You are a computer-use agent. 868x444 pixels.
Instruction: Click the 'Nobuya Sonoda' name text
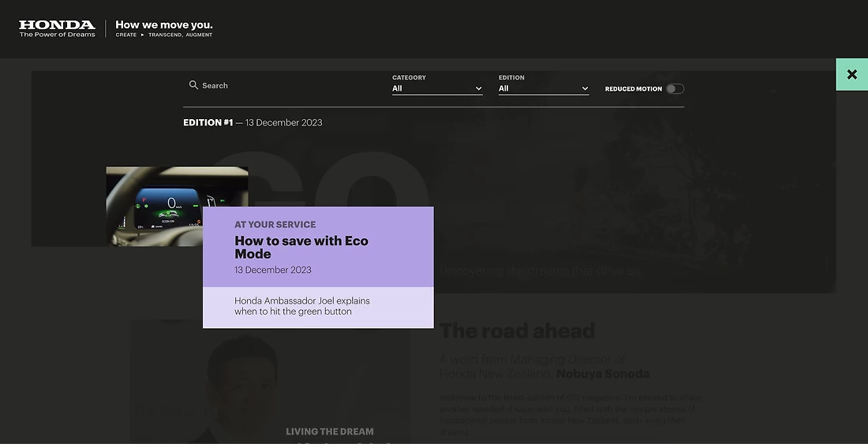click(603, 374)
